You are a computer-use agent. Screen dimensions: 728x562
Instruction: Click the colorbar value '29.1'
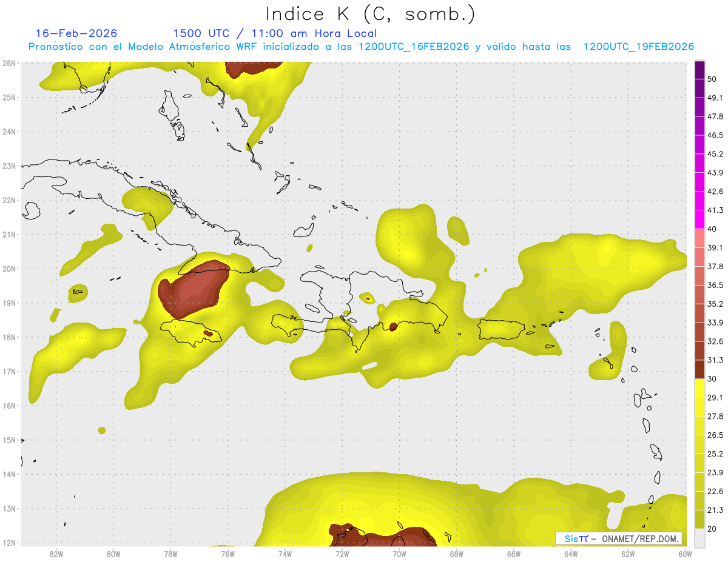pyautogui.click(x=715, y=398)
